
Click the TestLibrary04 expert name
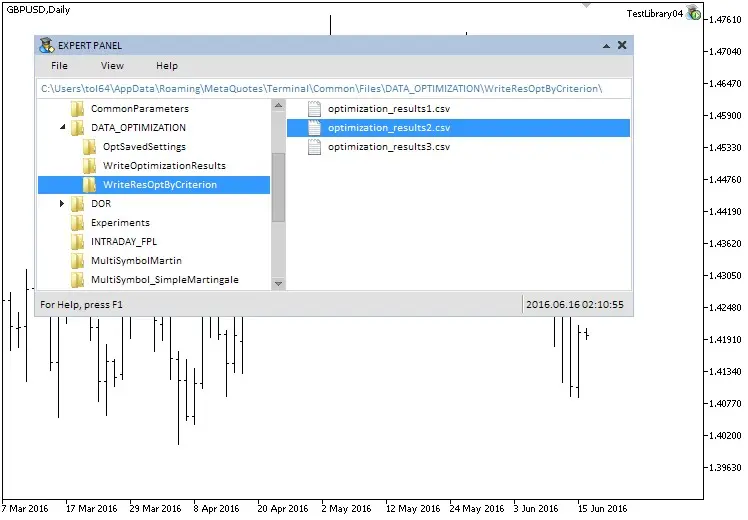[654, 14]
